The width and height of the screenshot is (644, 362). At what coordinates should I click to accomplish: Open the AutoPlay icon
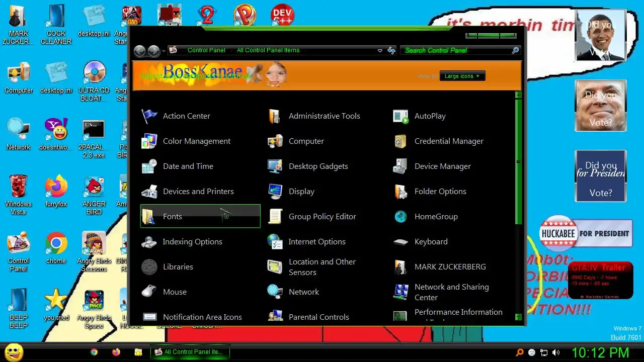(x=400, y=116)
